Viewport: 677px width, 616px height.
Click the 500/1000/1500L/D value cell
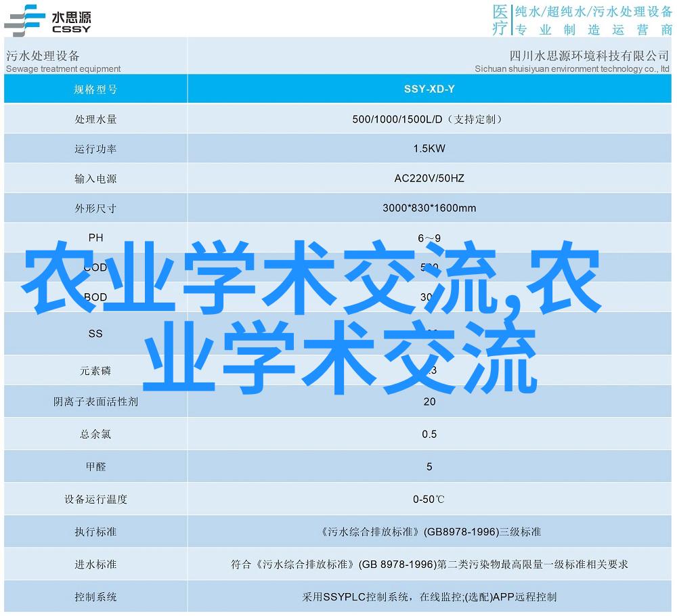click(x=429, y=118)
